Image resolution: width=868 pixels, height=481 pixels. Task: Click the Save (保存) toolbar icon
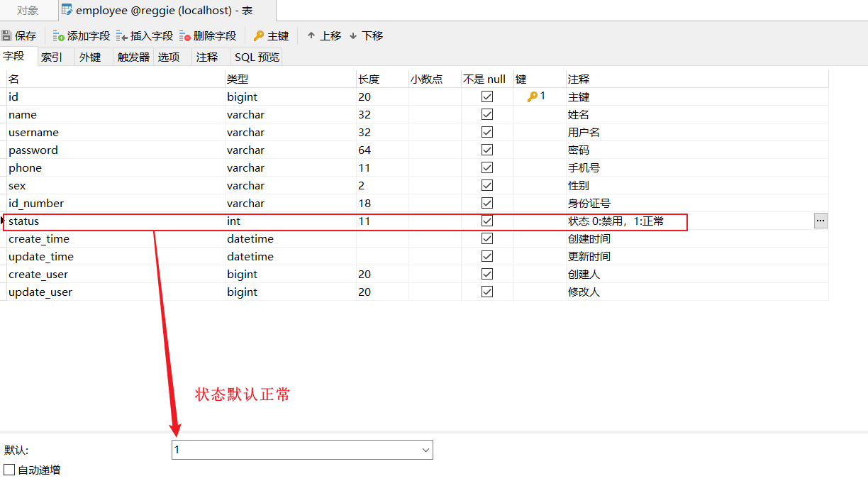(x=6, y=35)
